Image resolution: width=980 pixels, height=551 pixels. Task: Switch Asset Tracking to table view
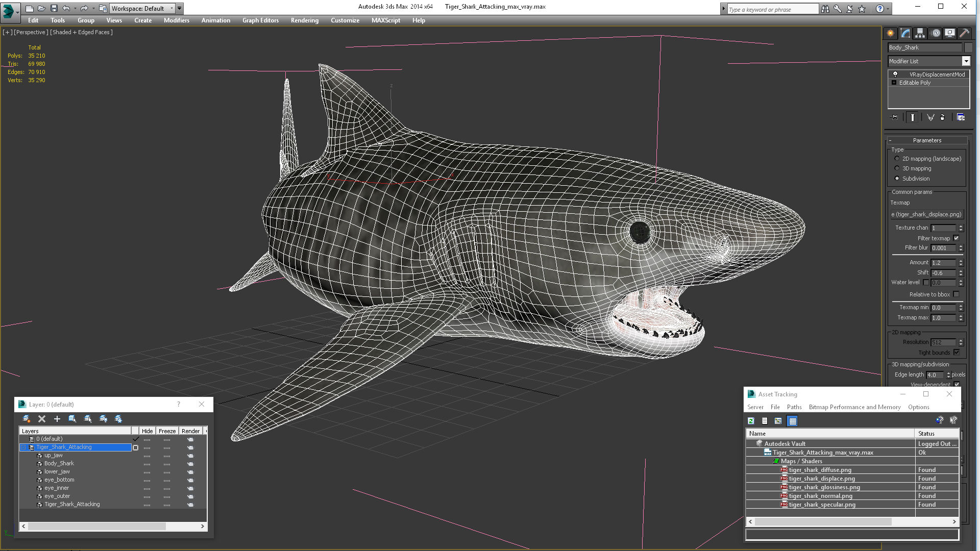[x=792, y=421]
